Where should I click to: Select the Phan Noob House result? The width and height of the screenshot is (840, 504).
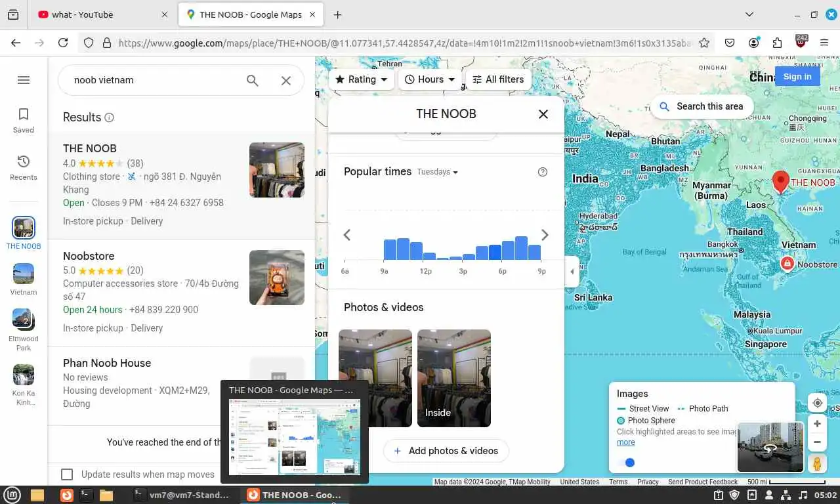coord(181,386)
